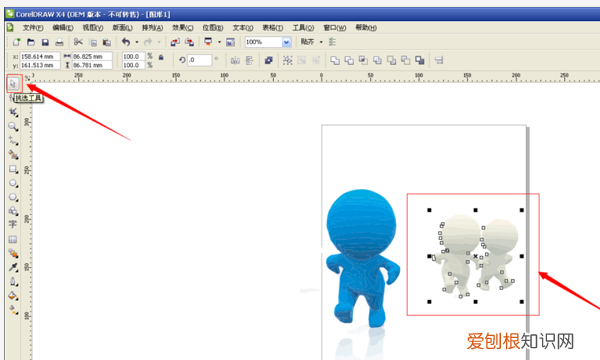
Task: Open the 文件(F) menu
Action: click(33, 28)
